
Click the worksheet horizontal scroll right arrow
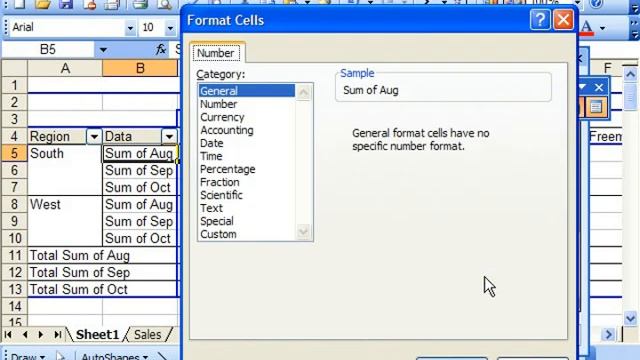pyautogui.click(x=609, y=335)
